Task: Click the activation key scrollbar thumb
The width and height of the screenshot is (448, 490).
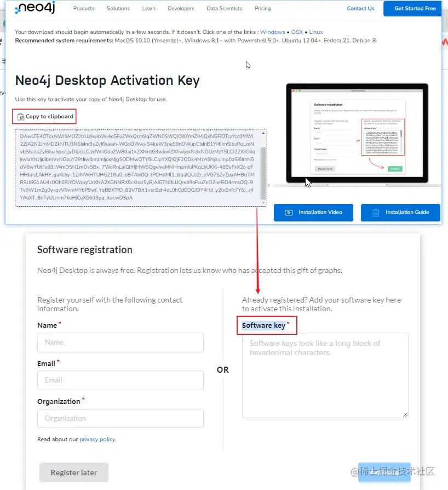Action: [x=263, y=173]
